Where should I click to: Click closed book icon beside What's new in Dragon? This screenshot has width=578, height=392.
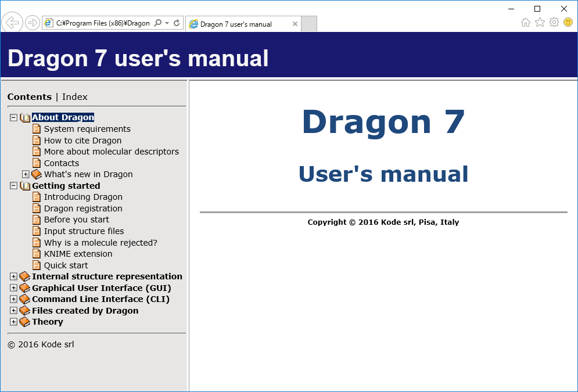pyautogui.click(x=37, y=174)
